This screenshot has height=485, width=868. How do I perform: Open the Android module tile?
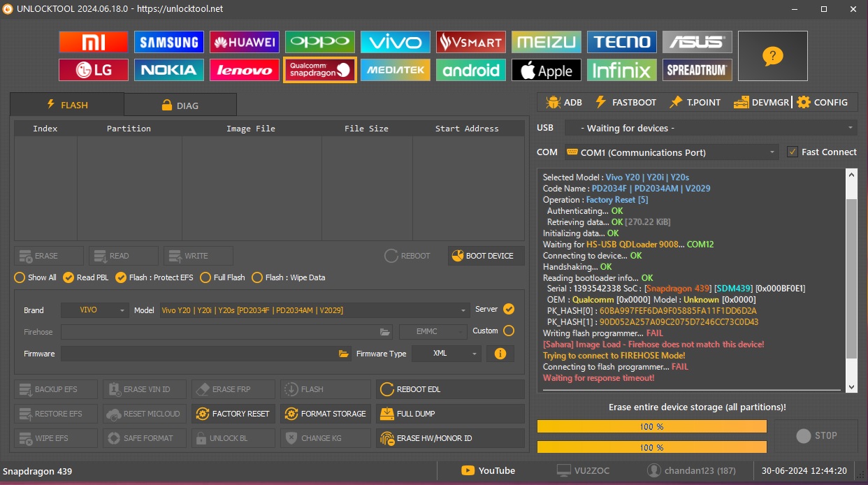(x=471, y=70)
